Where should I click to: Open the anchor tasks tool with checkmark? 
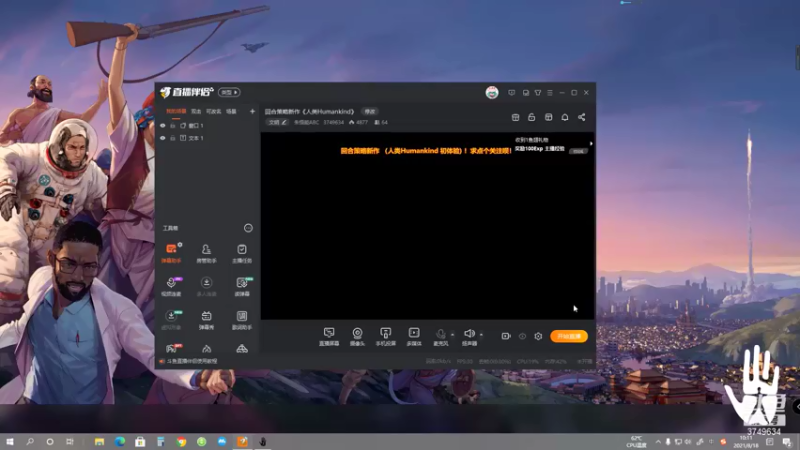click(242, 253)
